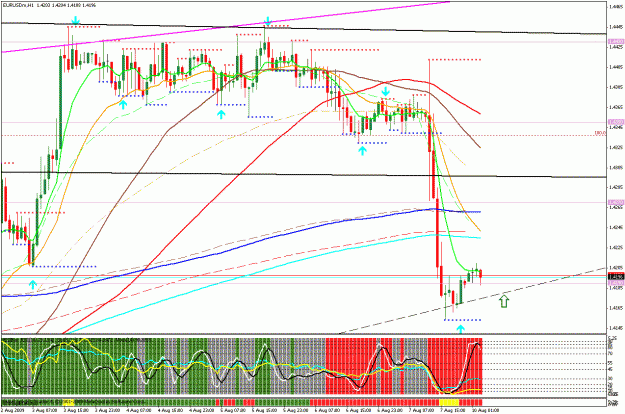Select the cyan up arrow below the 6 Aug 15:00 low
This screenshot has width=625, height=414.
point(362,150)
